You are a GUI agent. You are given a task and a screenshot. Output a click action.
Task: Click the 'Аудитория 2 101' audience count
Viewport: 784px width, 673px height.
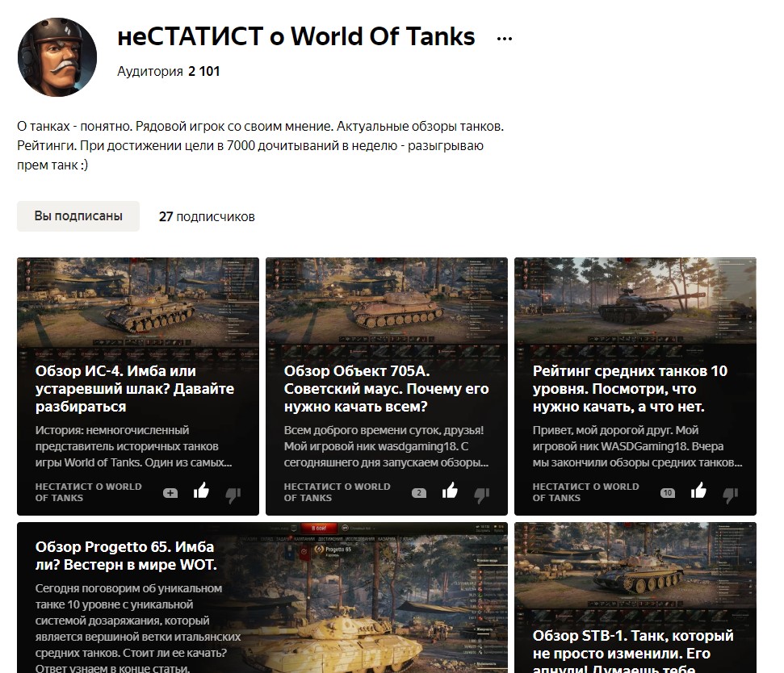click(169, 72)
